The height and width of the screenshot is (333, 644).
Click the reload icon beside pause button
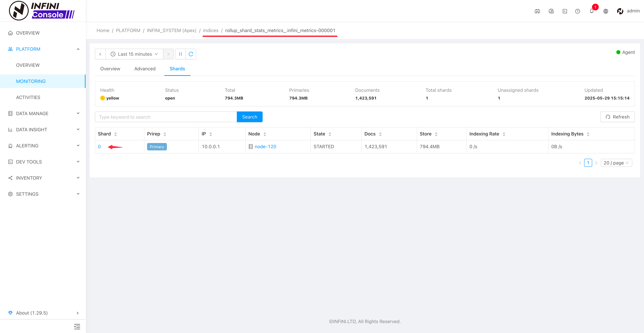191,54
